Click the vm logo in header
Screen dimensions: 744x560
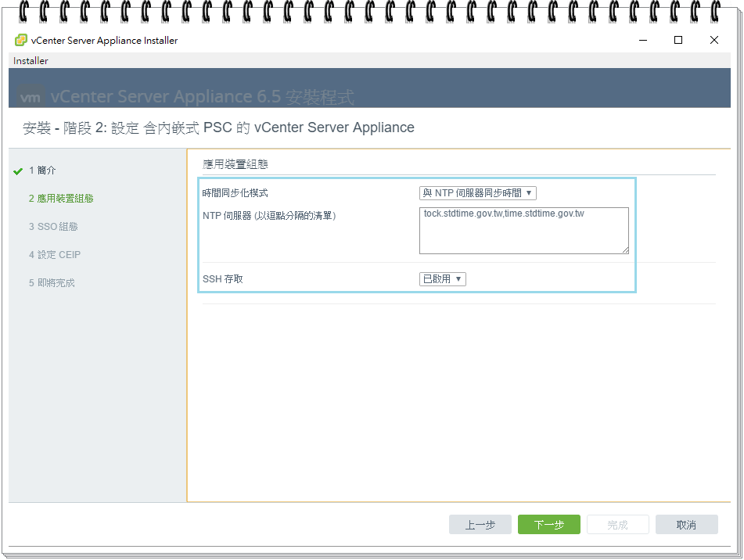click(31, 97)
